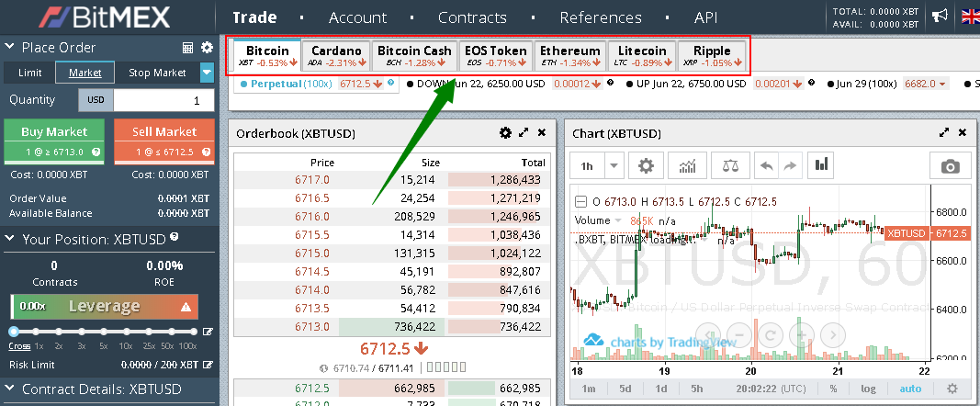Set chart range to 5d

click(x=625, y=389)
